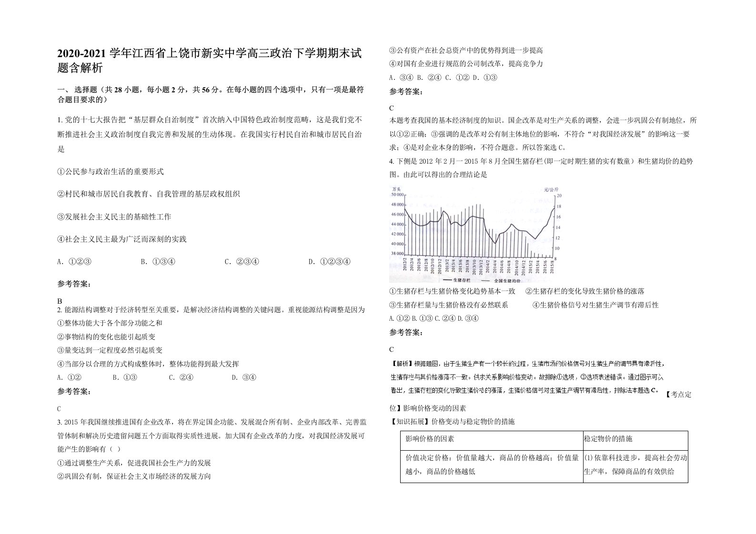Select statement ②事物结构的变化也能引起质变
Viewport: 756px width, 534px height.
pyautogui.click(x=107, y=337)
